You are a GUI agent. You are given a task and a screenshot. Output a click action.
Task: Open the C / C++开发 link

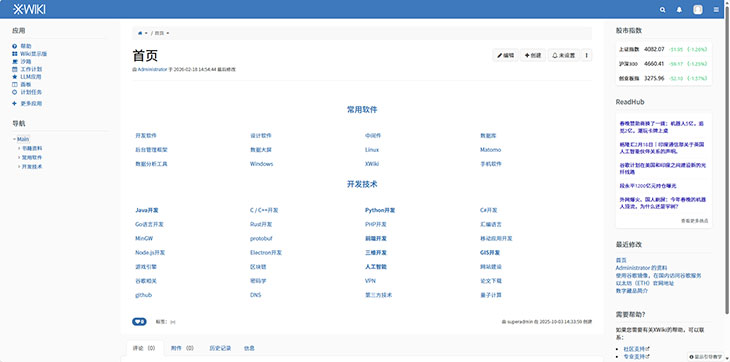tap(264, 210)
